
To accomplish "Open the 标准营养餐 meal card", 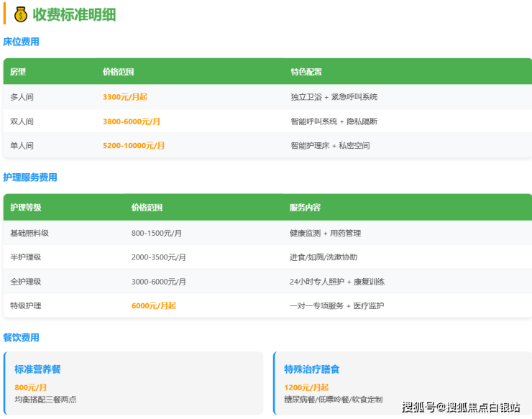I will (x=134, y=383).
